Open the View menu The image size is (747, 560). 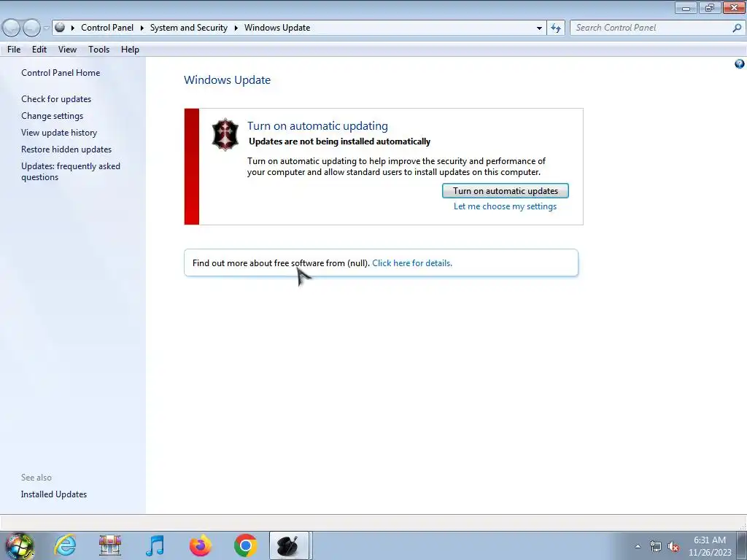tap(67, 50)
